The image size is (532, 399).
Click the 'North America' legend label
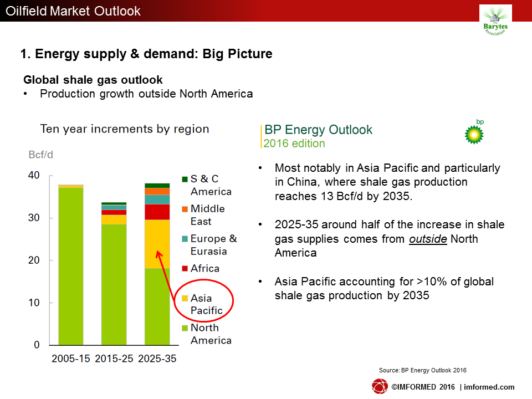(211, 334)
